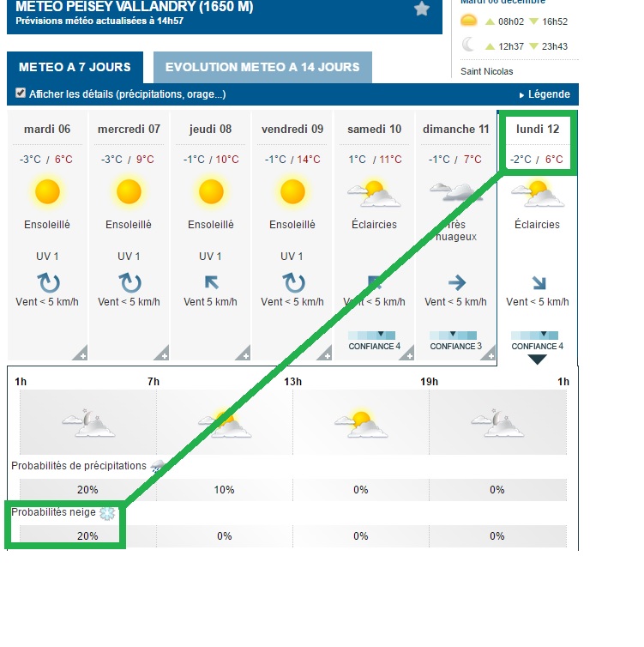Click the moon icon in the moonrise row

468,45
